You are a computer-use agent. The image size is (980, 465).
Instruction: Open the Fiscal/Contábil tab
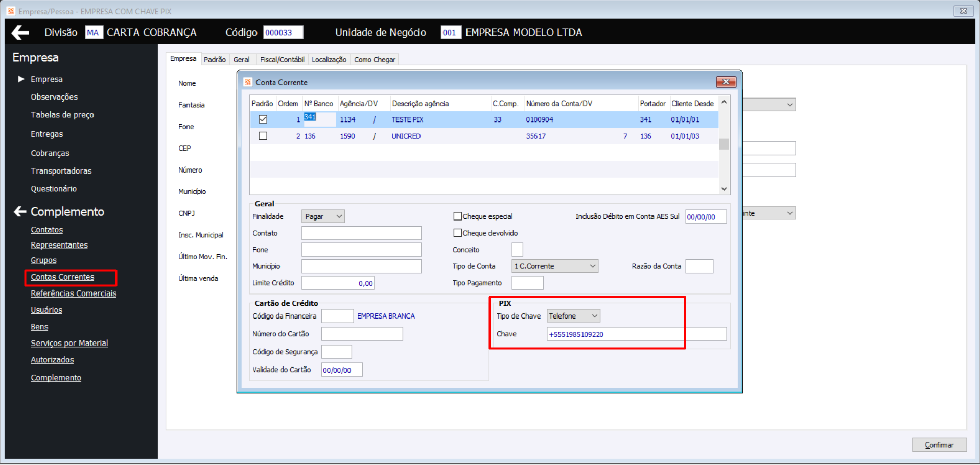282,60
